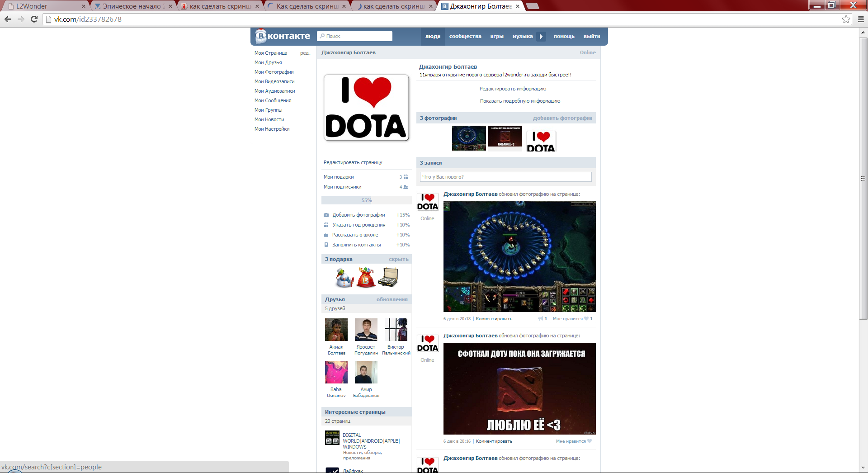Open the new tab button
Image resolution: width=868 pixels, height=473 pixels.
pos(533,6)
